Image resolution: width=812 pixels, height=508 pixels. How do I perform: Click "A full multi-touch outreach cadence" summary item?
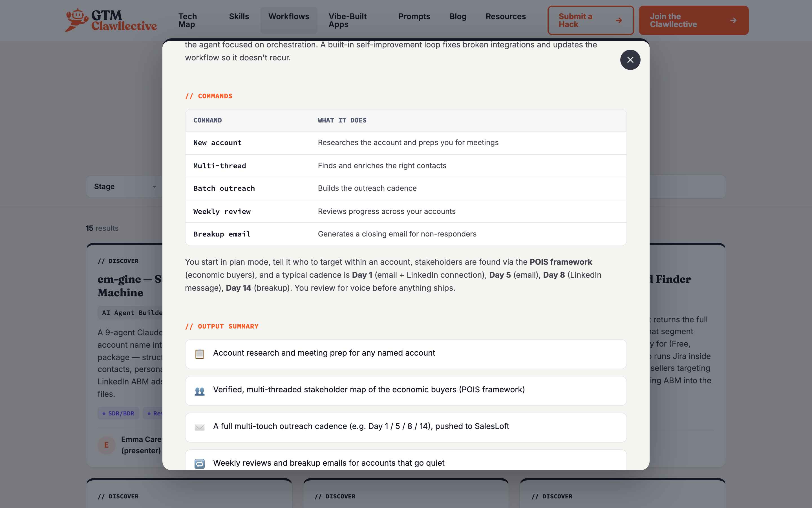[406, 427]
